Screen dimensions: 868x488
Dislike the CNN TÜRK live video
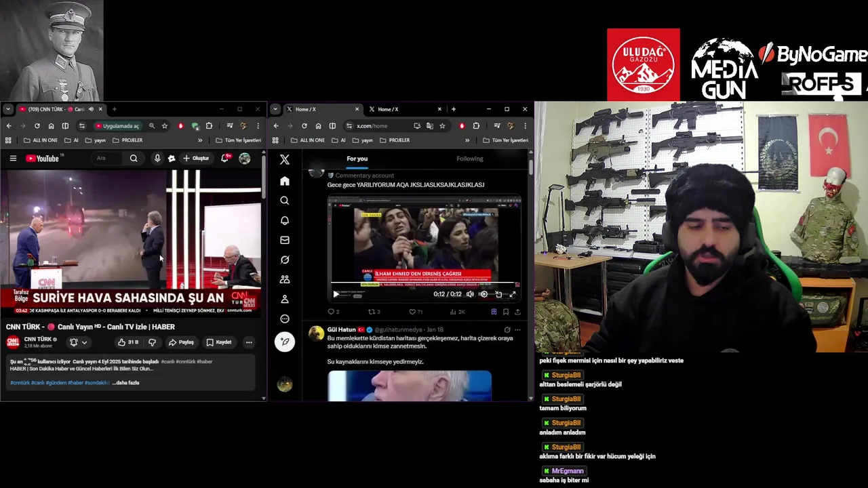click(x=152, y=342)
